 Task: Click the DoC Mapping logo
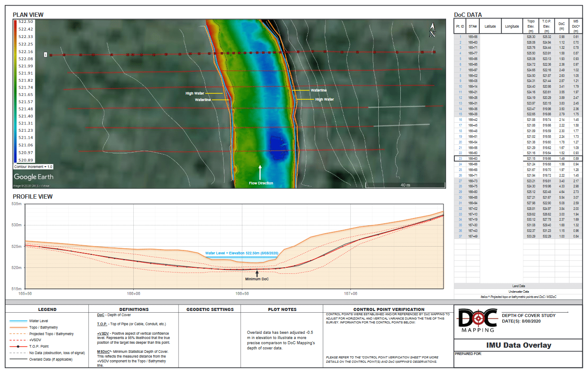point(476,320)
